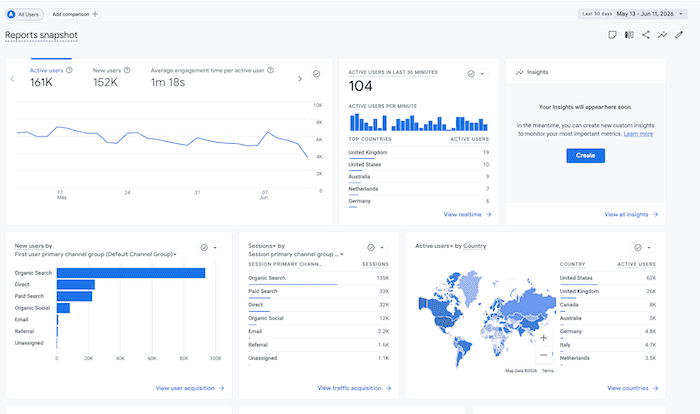This screenshot has height=414, width=700.
Task: Click check status icon on New users by card
Action: [x=204, y=247]
